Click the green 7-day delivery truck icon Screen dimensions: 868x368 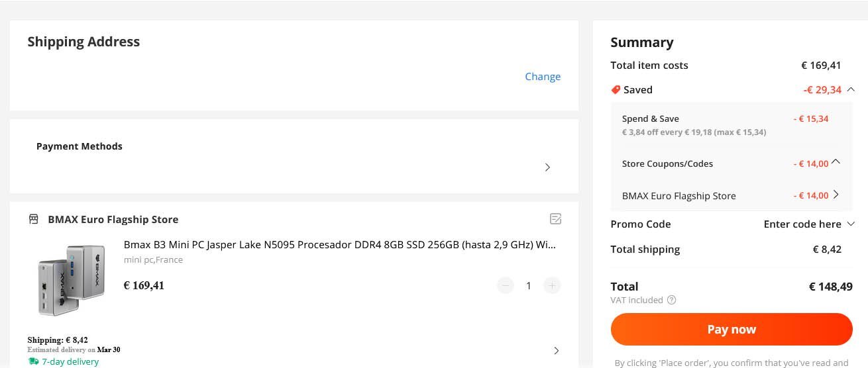pyautogui.click(x=34, y=361)
